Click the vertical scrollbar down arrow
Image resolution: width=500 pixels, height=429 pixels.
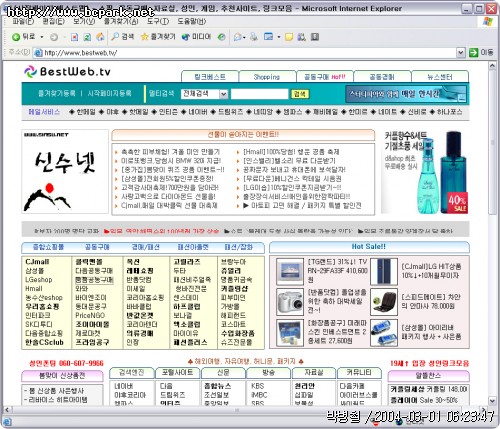point(492,401)
